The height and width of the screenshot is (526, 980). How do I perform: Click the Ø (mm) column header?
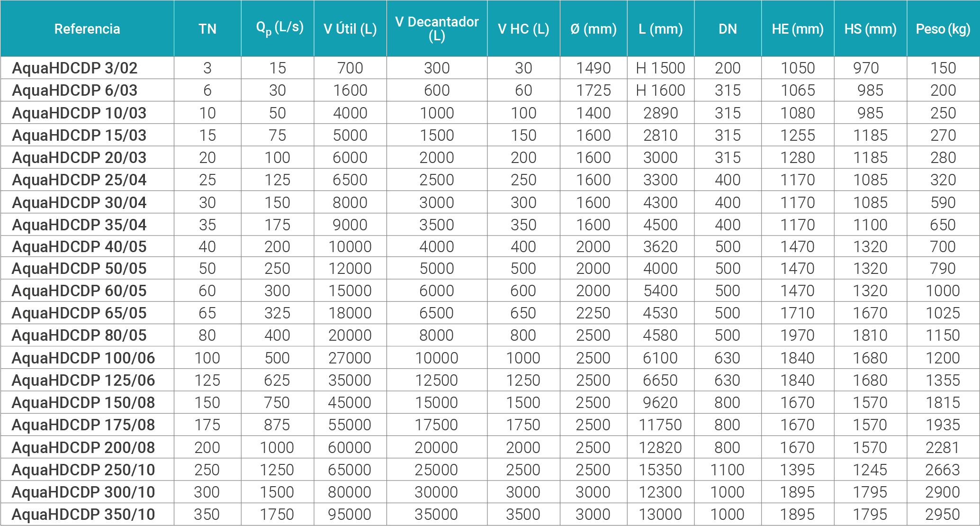[x=593, y=29]
